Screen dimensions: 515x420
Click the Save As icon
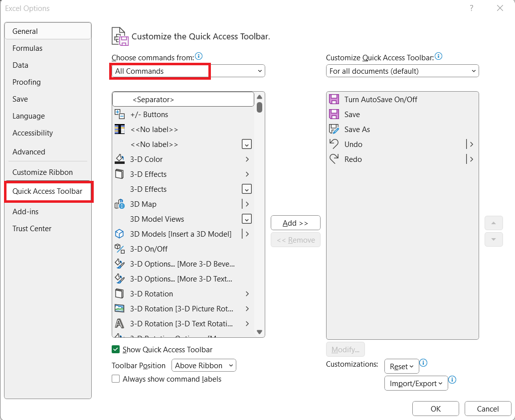[x=334, y=129]
